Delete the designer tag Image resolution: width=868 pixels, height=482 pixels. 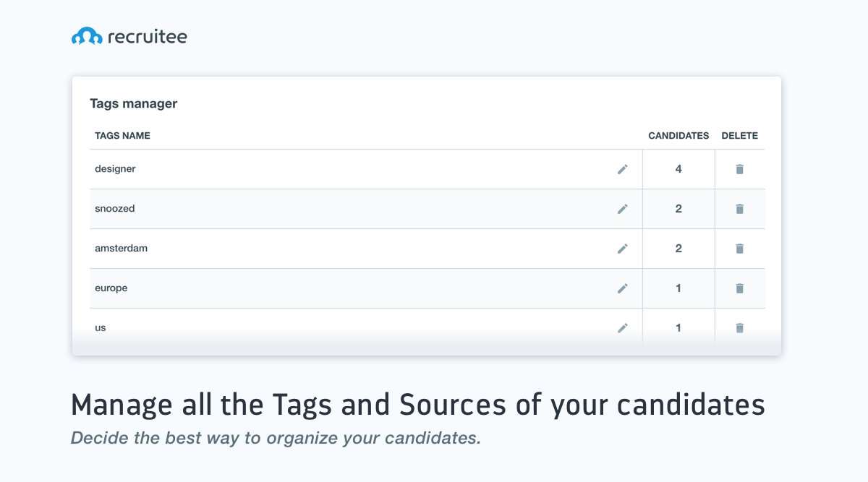coord(739,169)
